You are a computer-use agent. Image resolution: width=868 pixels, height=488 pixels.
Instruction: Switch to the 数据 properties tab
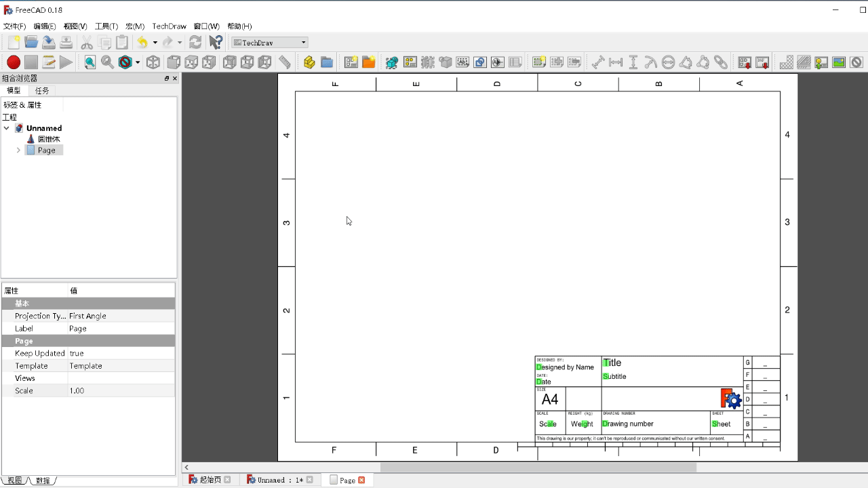pyautogui.click(x=43, y=481)
